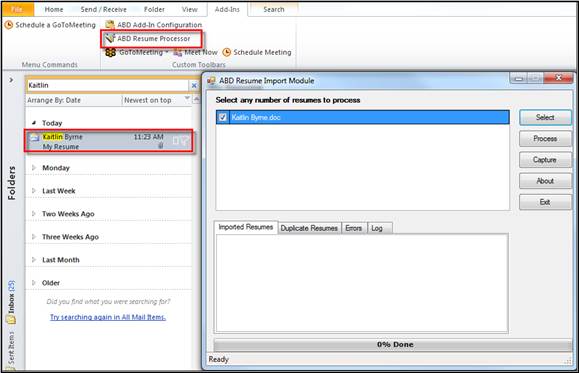Viewport: 579px width, 373px height.
Task: Click the Capture button
Action: tap(545, 160)
